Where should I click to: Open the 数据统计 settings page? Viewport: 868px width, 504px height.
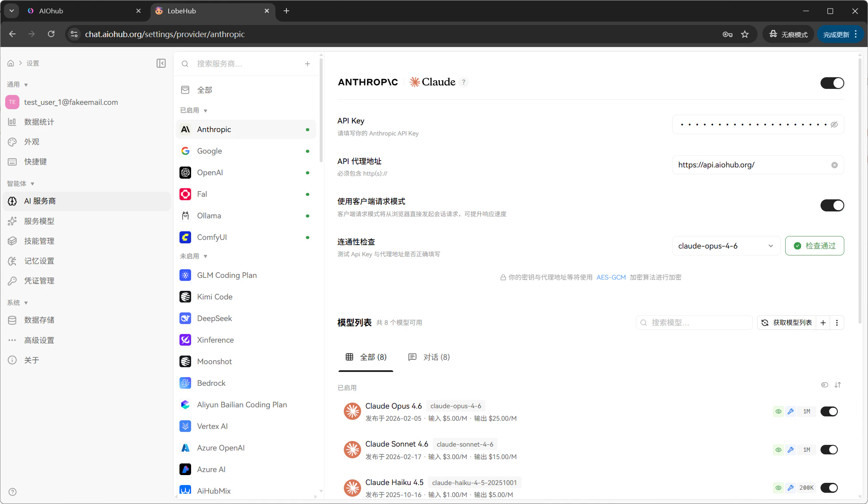point(87,122)
